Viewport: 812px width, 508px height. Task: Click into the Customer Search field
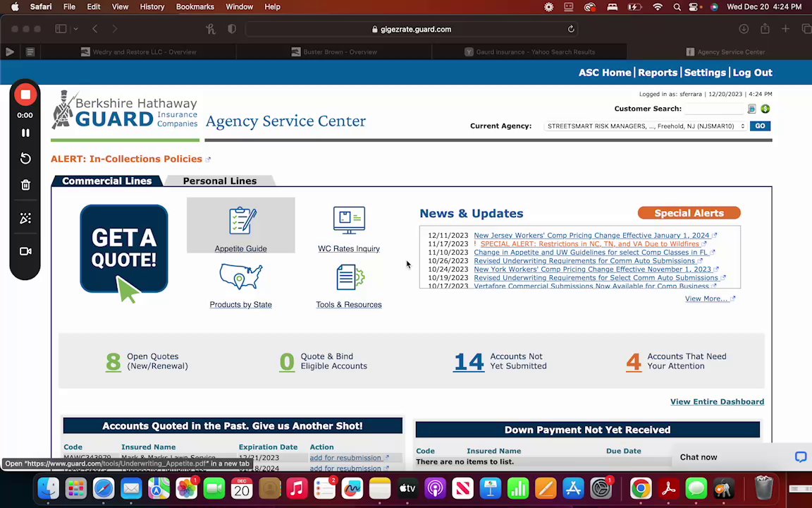click(714, 109)
